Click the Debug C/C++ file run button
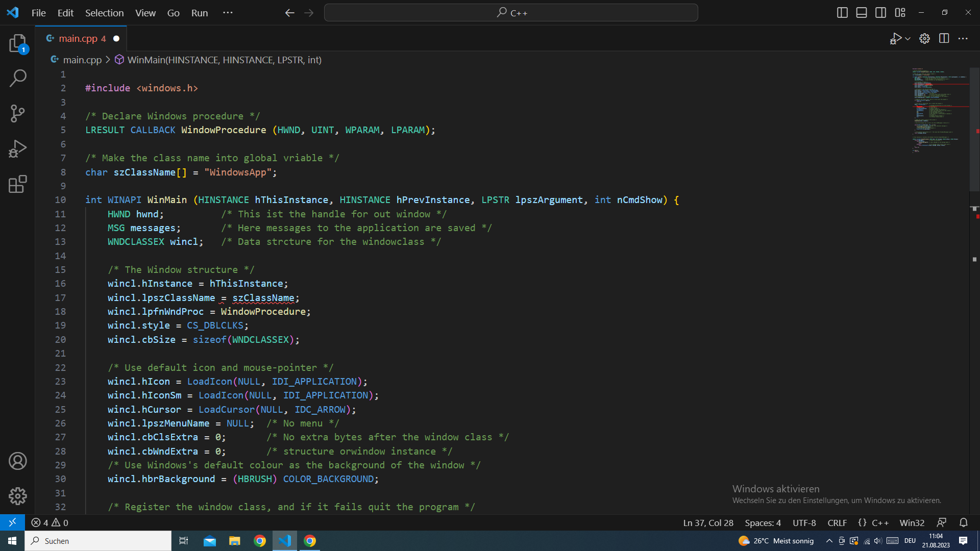Image resolution: width=980 pixels, height=551 pixels. pyautogui.click(x=895, y=39)
